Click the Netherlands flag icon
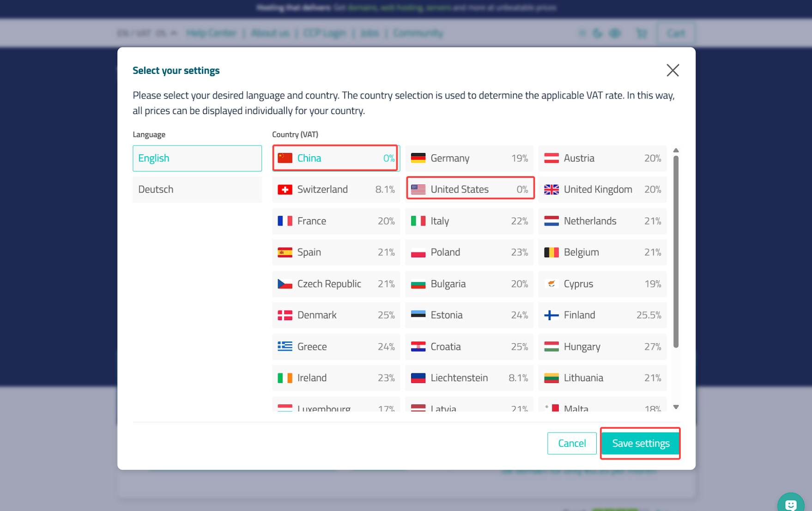This screenshot has width=812, height=511. tap(551, 221)
